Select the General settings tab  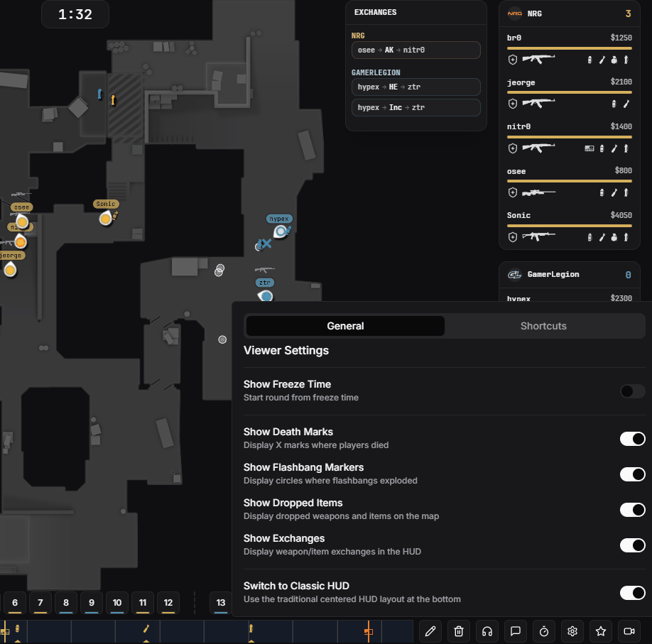(x=345, y=326)
